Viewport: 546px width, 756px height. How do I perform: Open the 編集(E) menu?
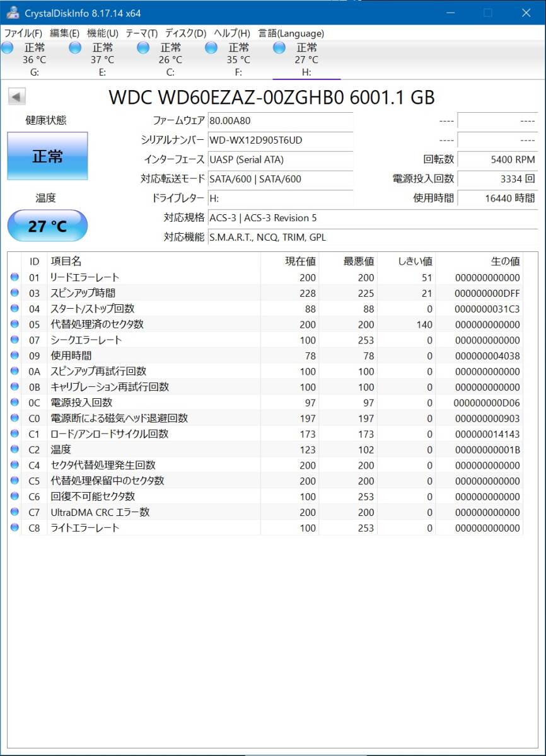coord(65,33)
